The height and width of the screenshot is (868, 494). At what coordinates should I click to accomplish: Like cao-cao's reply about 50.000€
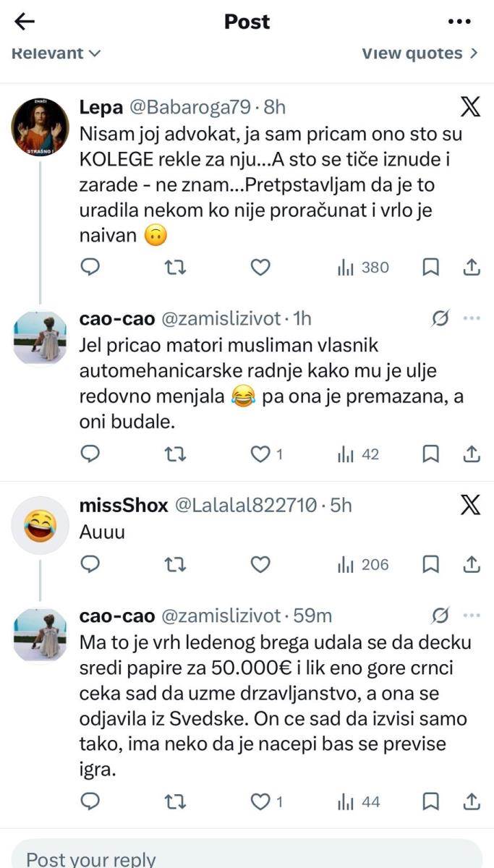[x=260, y=801]
